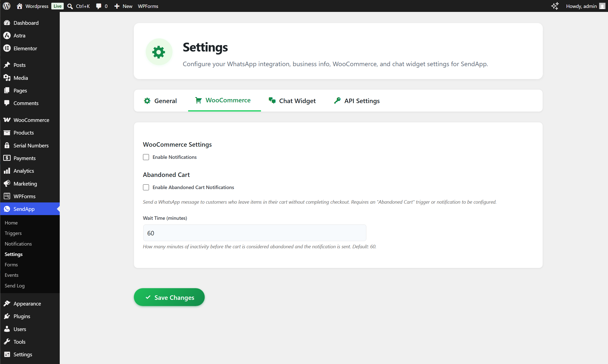This screenshot has width=608, height=364.
Task: Enable the Enable Notifications checkbox
Action: coord(146,157)
